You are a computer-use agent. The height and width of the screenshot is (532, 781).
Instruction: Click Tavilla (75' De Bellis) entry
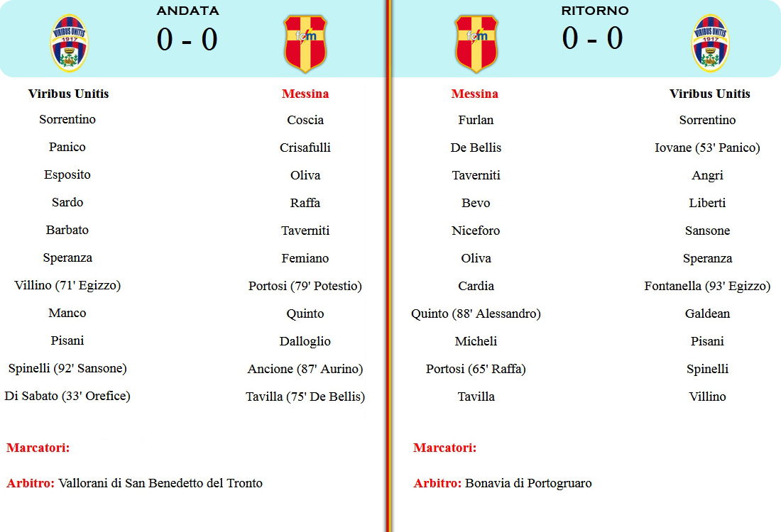click(305, 397)
